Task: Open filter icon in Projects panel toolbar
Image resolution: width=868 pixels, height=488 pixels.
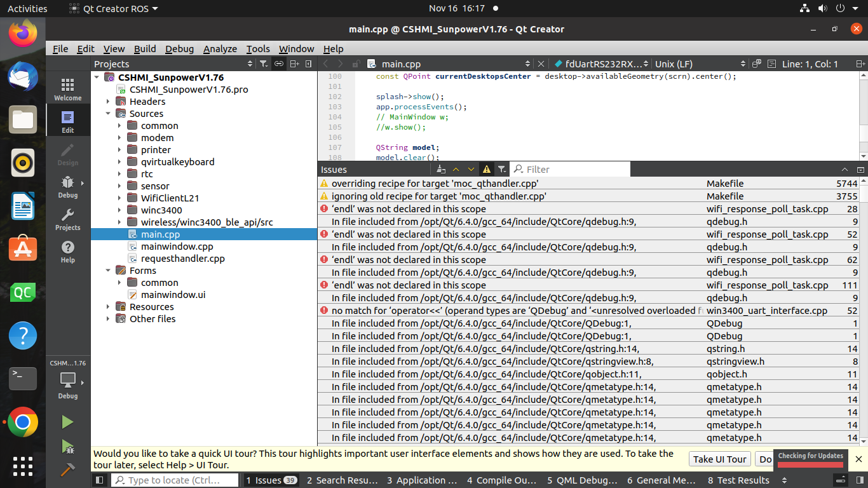Action: tap(264, 64)
